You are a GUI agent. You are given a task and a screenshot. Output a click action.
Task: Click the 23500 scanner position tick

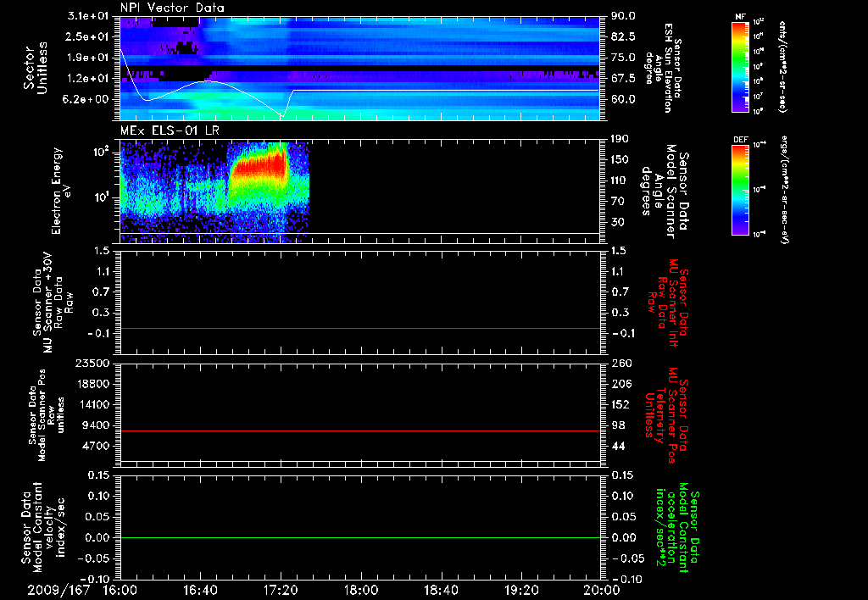[x=92, y=363]
